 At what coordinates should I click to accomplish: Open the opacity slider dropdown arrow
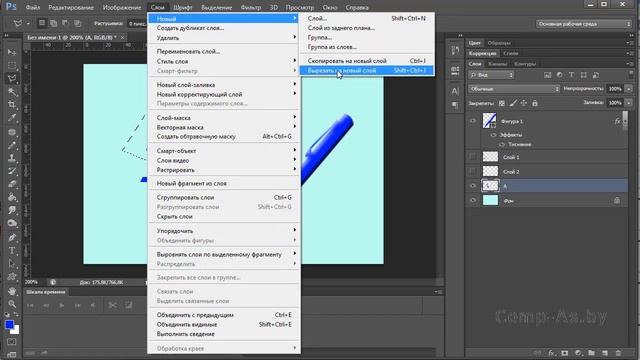[x=629, y=89]
